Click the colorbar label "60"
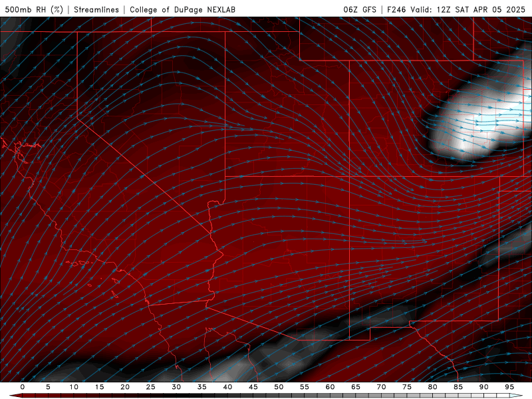The height and width of the screenshot is (399, 532). pos(330,387)
